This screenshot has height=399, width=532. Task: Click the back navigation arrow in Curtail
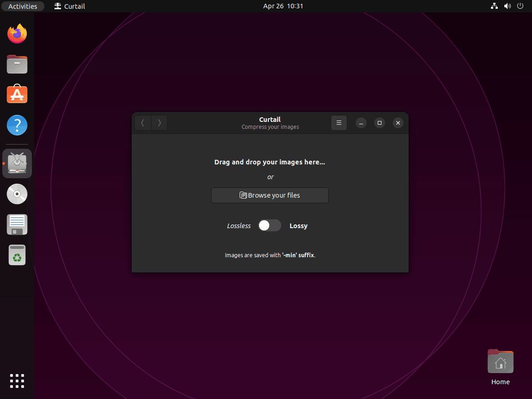(x=143, y=123)
